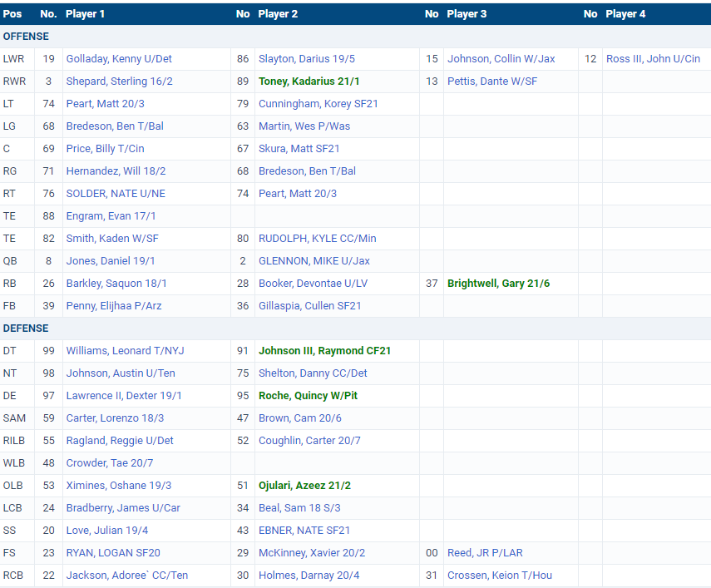This screenshot has width=711, height=588.
Task: Open Brightwell, Gary 21/6 link
Action: click(x=498, y=284)
